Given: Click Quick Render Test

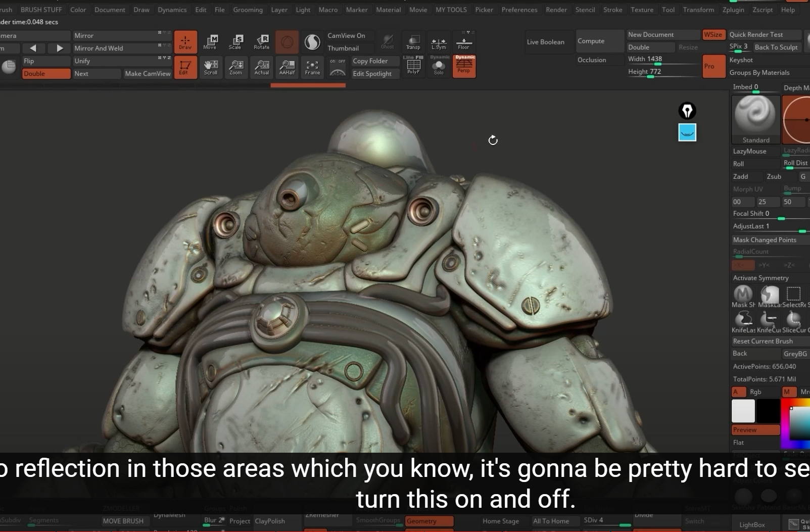Looking at the screenshot, I should click(765, 34).
